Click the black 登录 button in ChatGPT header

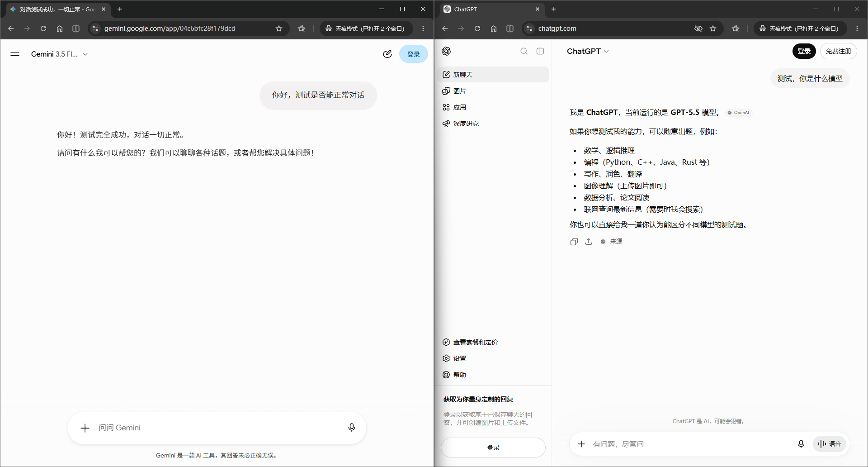pos(804,51)
